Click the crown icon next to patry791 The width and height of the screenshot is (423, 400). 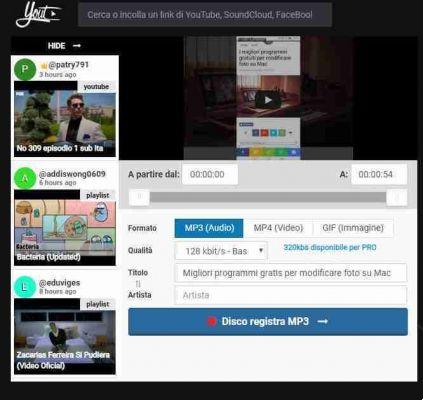click(x=44, y=65)
